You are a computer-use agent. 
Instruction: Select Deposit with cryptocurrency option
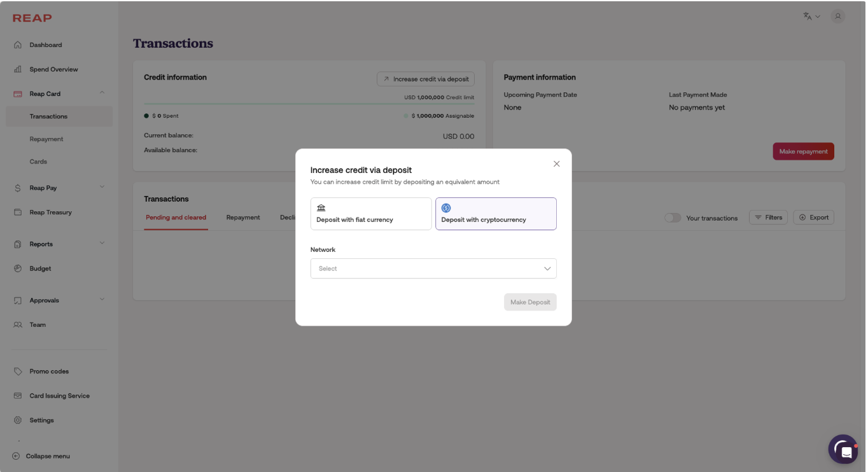pyautogui.click(x=496, y=214)
